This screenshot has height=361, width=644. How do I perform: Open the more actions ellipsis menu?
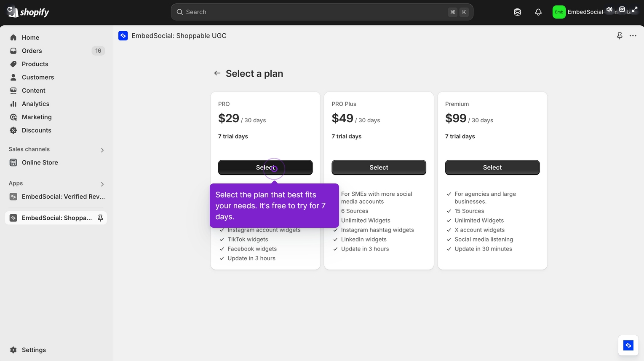pyautogui.click(x=633, y=35)
